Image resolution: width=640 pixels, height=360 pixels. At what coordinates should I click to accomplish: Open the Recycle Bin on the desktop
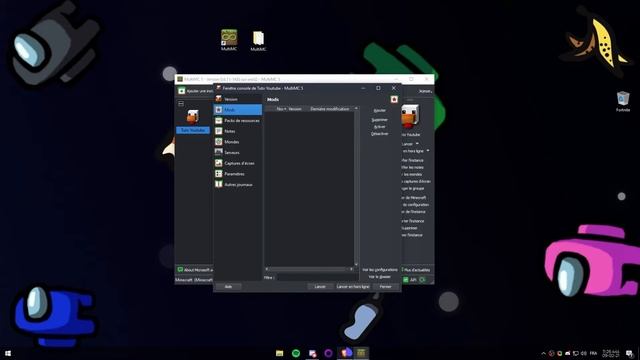623,101
